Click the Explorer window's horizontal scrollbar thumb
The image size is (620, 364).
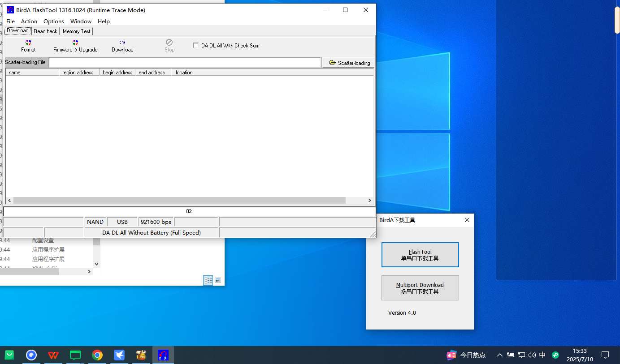tap(30, 271)
